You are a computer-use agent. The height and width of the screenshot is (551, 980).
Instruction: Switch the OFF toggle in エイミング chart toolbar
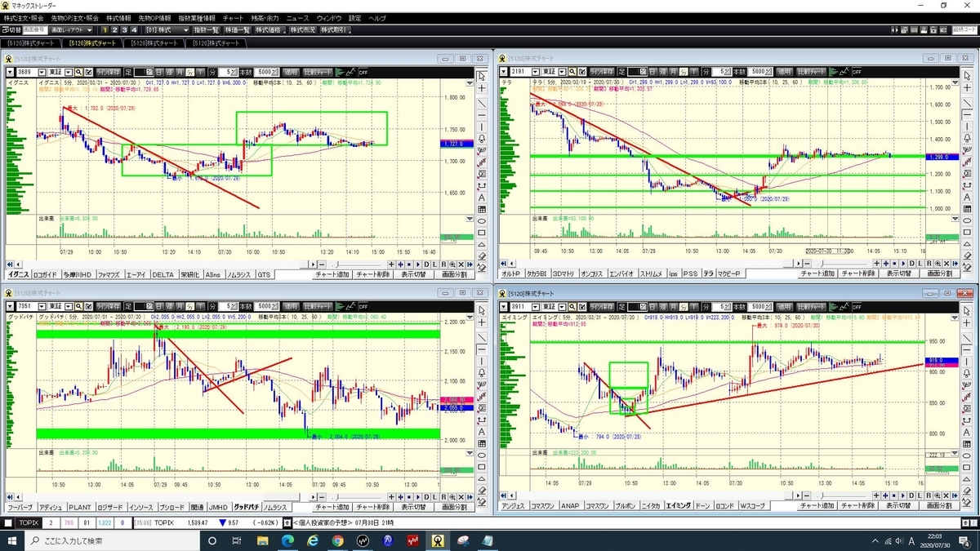point(857,306)
